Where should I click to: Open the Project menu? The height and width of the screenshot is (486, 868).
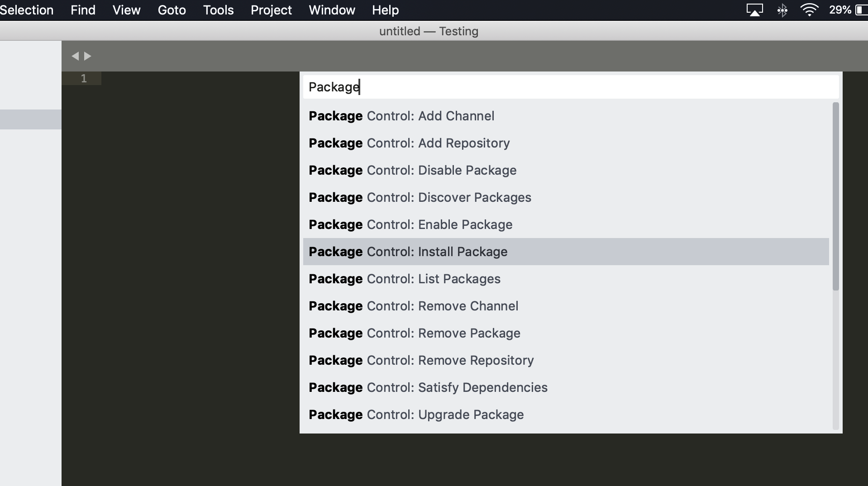271,10
